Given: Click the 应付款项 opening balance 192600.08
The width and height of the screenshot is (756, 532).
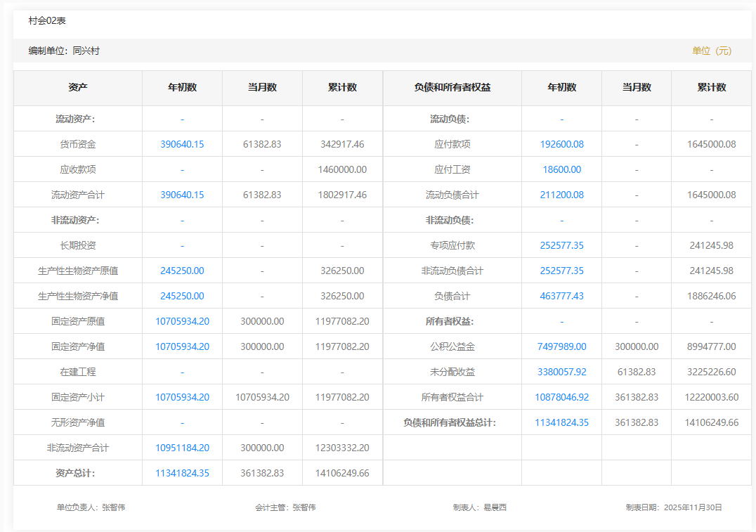Looking at the screenshot, I should [561, 144].
